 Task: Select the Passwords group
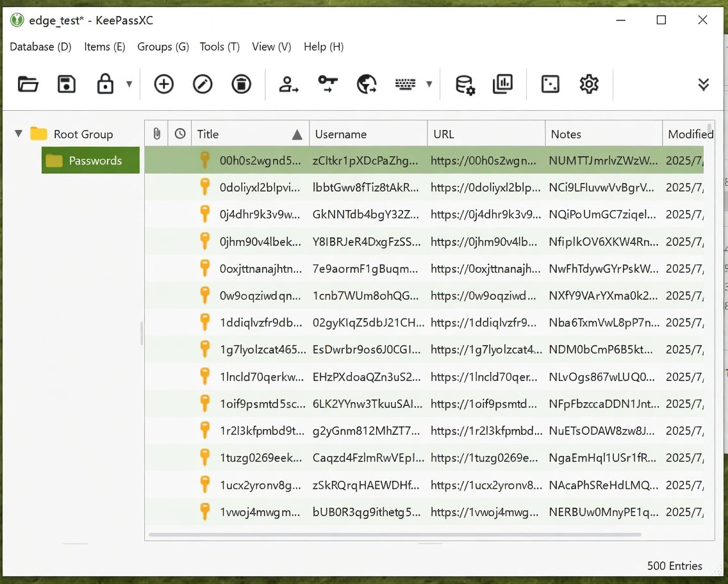point(90,161)
